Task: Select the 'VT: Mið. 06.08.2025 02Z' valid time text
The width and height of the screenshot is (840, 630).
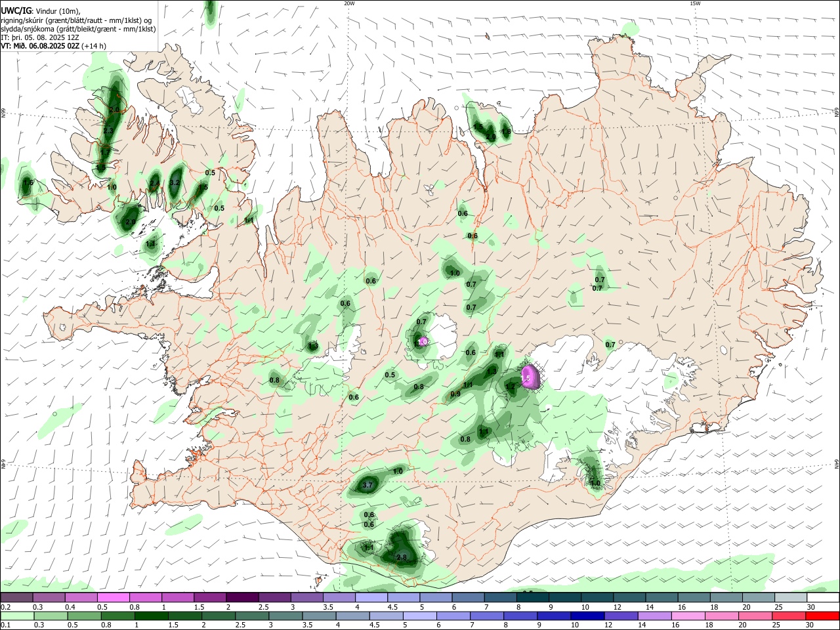Action: (x=40, y=46)
